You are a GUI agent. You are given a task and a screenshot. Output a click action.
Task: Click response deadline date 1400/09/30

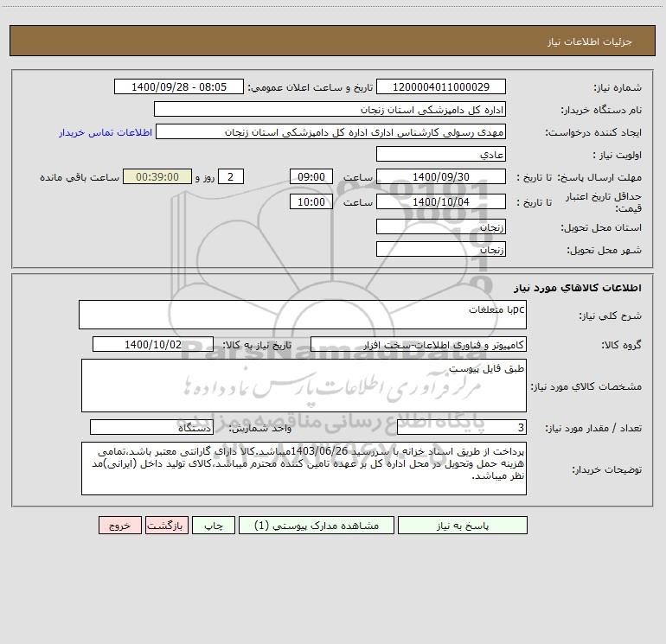click(441, 176)
